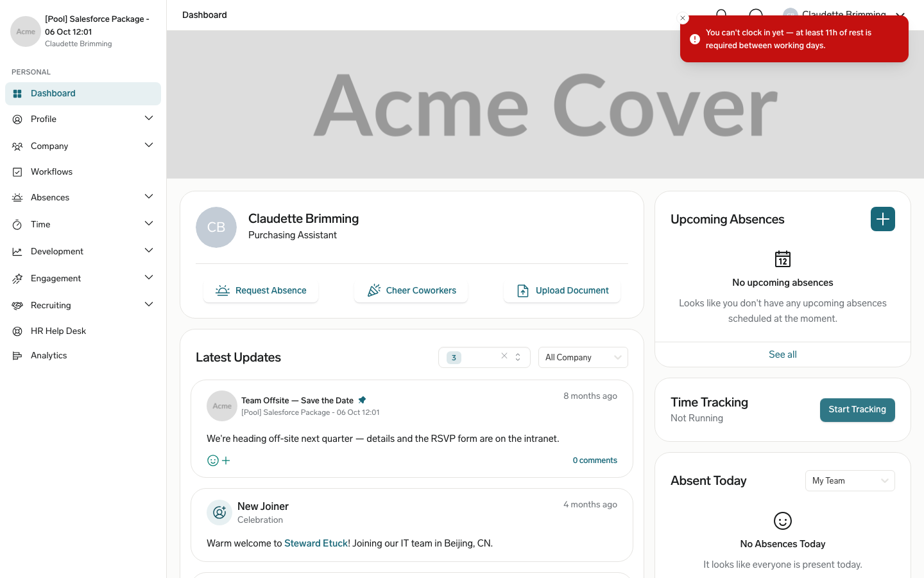Clear the 3 filter with the x icon

pos(504,356)
